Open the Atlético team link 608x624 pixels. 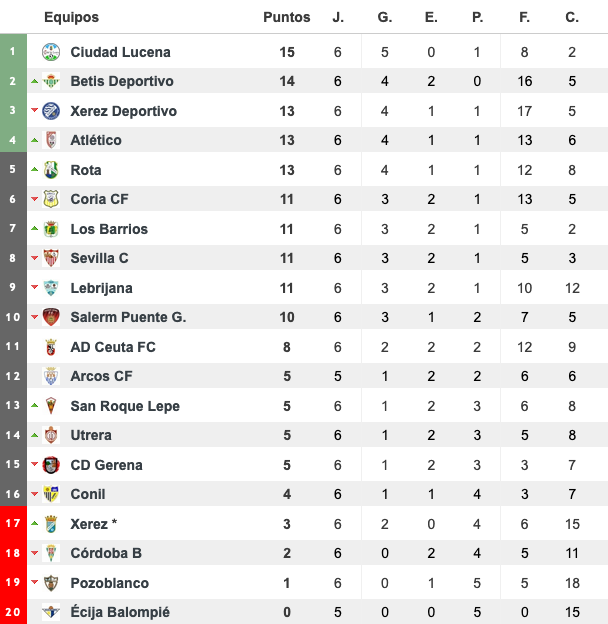[96, 140]
